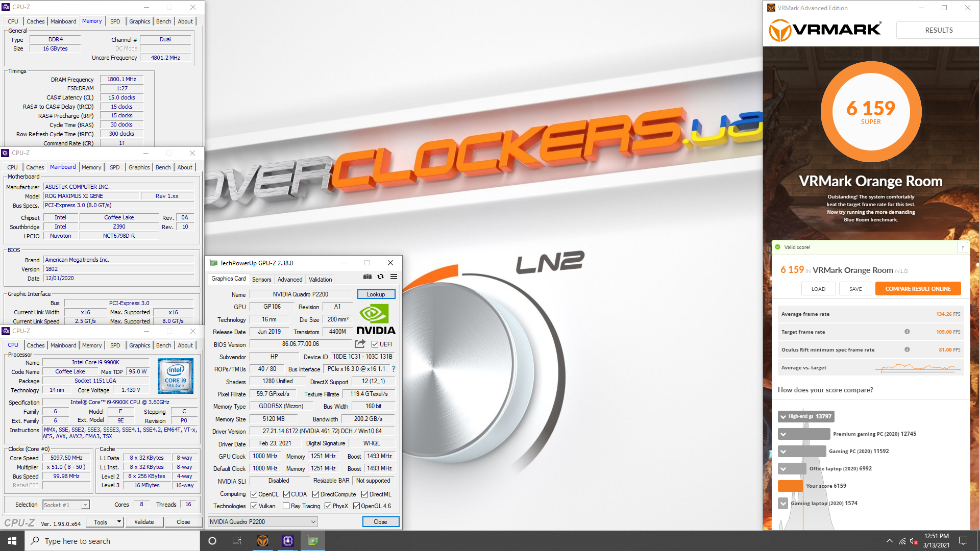Toggle the OpenCL checkbox
Image resolution: width=980 pixels, height=551 pixels.
(254, 494)
